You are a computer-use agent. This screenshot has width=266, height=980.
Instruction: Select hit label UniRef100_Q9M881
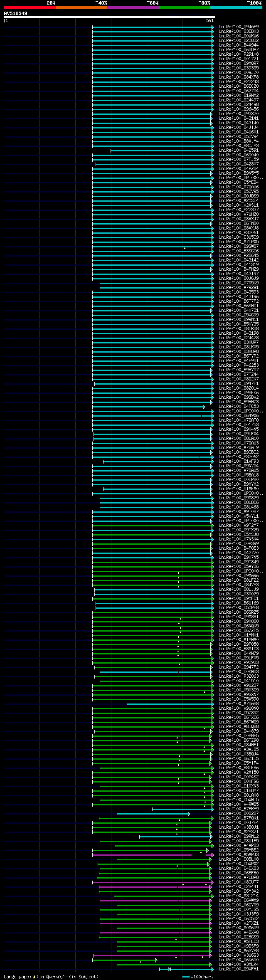pyautogui.click(x=239, y=617)
